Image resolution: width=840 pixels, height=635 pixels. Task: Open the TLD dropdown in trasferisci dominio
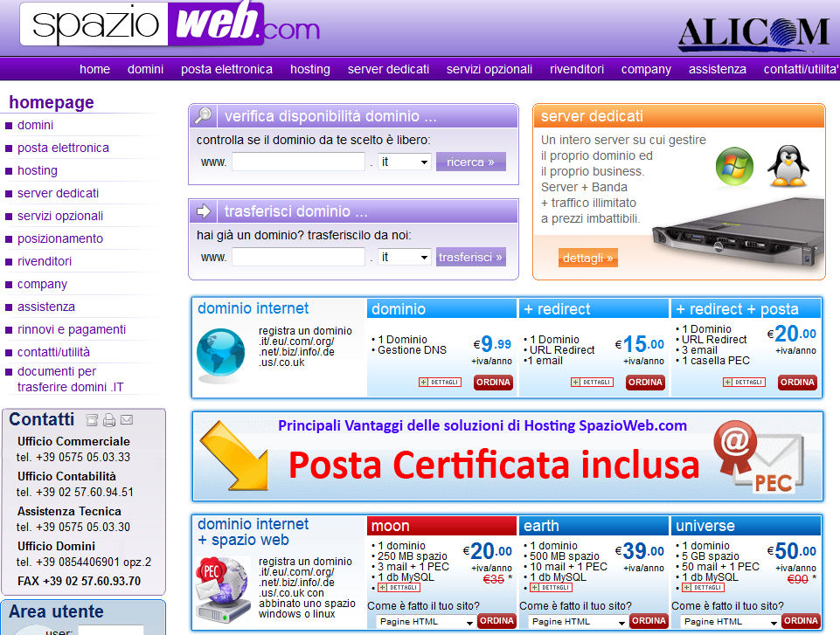(x=405, y=257)
